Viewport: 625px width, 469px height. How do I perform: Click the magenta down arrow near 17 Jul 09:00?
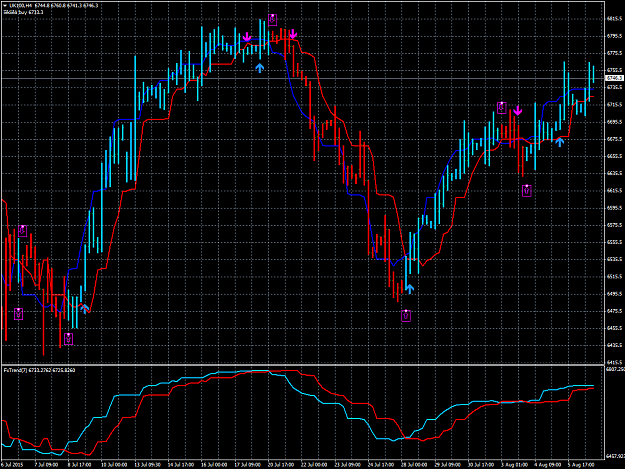[247, 37]
